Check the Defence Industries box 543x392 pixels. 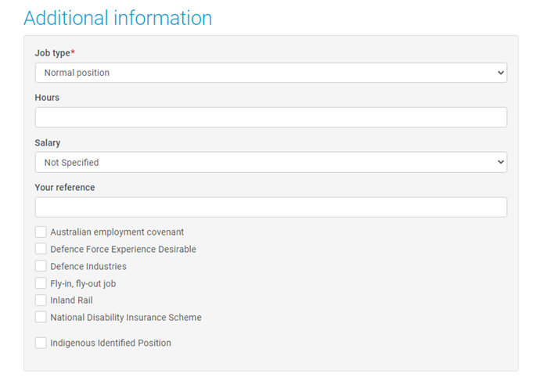[x=41, y=265]
